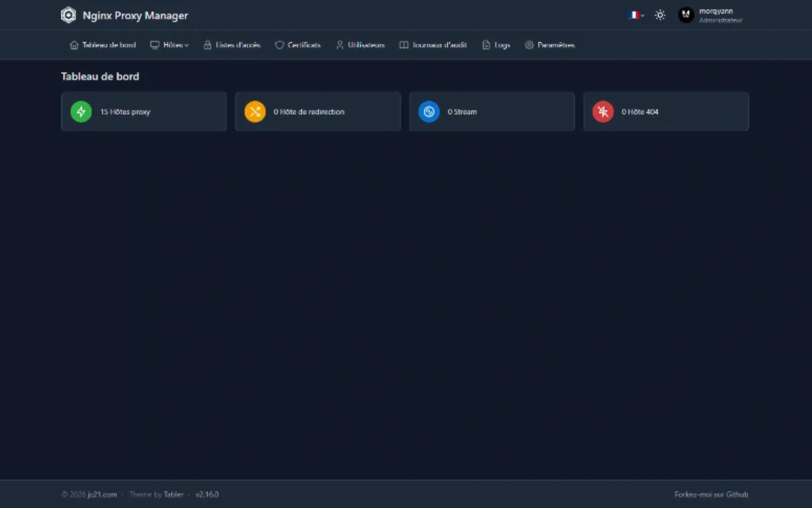
Task: Click the orange shuffle redirection icon
Action: tap(255, 111)
